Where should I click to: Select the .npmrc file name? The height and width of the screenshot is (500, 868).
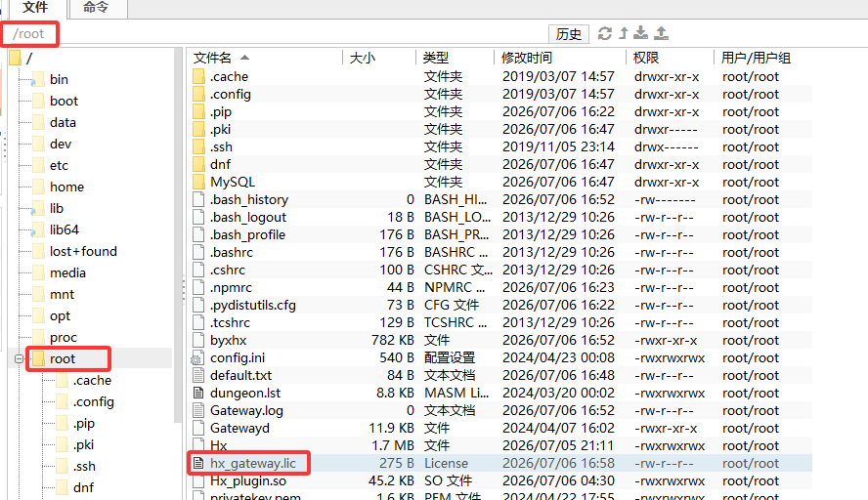(x=231, y=288)
